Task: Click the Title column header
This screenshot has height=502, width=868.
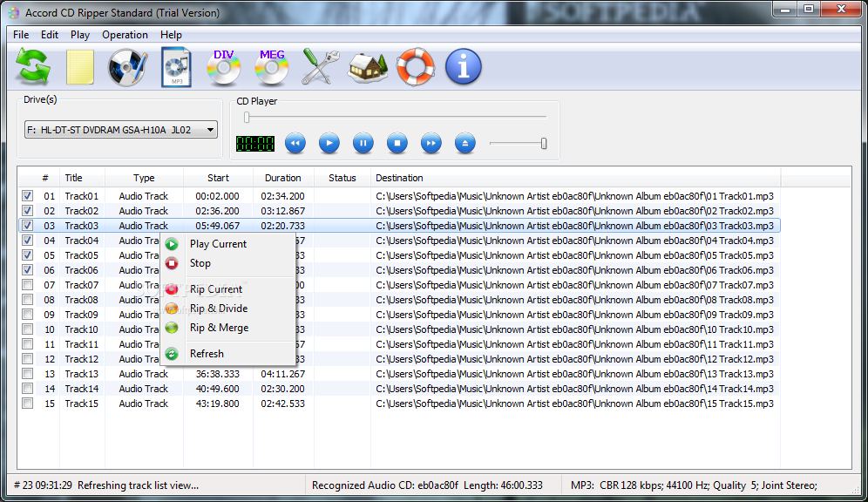Action: click(x=83, y=178)
